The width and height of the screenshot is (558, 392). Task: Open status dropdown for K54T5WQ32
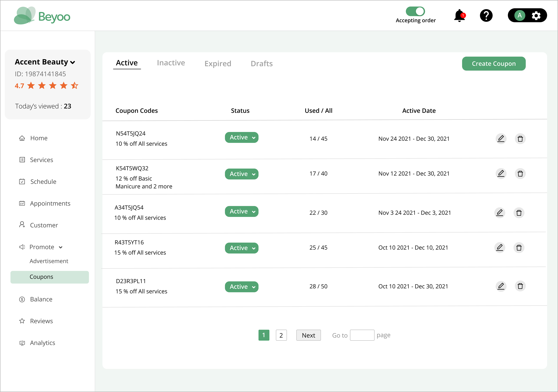[x=242, y=174]
